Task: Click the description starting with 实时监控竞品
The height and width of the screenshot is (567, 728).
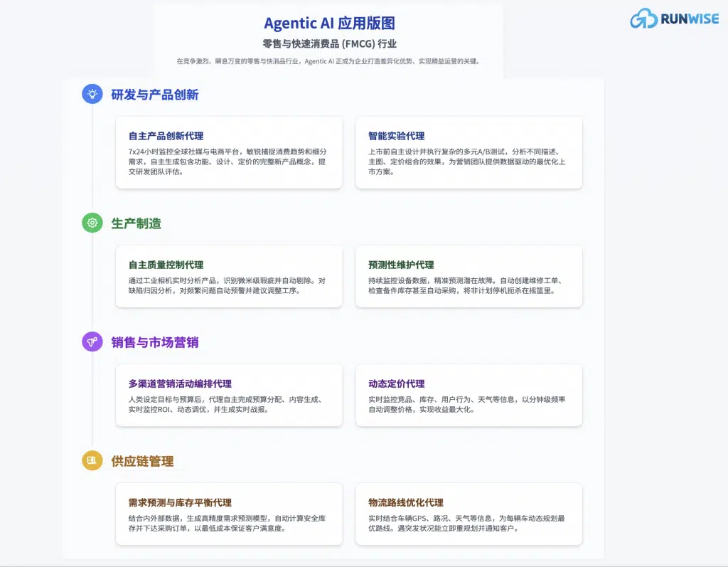Action: 466,405
